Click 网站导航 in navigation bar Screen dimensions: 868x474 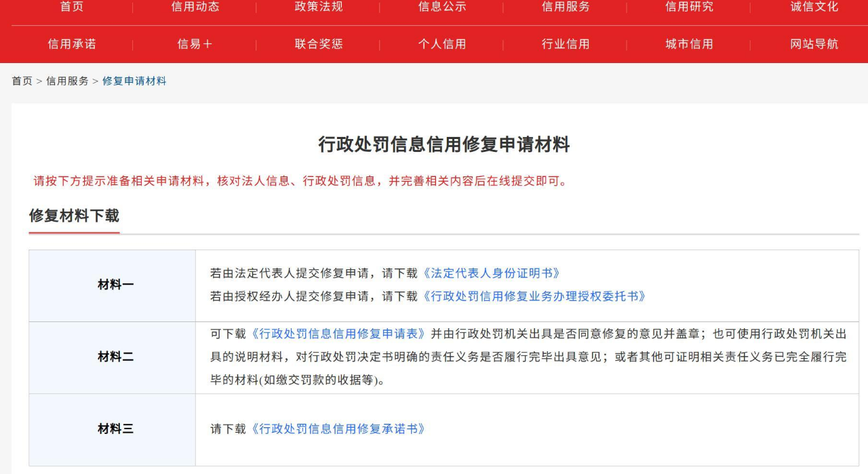[814, 44]
